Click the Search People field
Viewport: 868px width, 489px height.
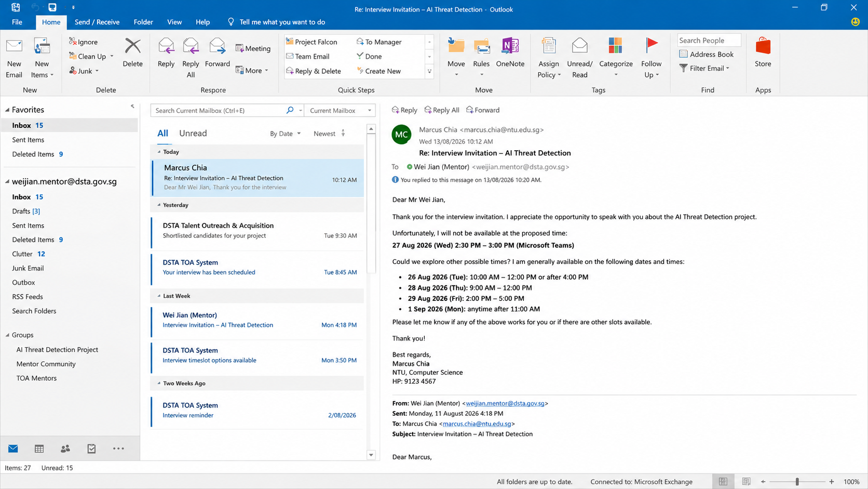tap(709, 40)
